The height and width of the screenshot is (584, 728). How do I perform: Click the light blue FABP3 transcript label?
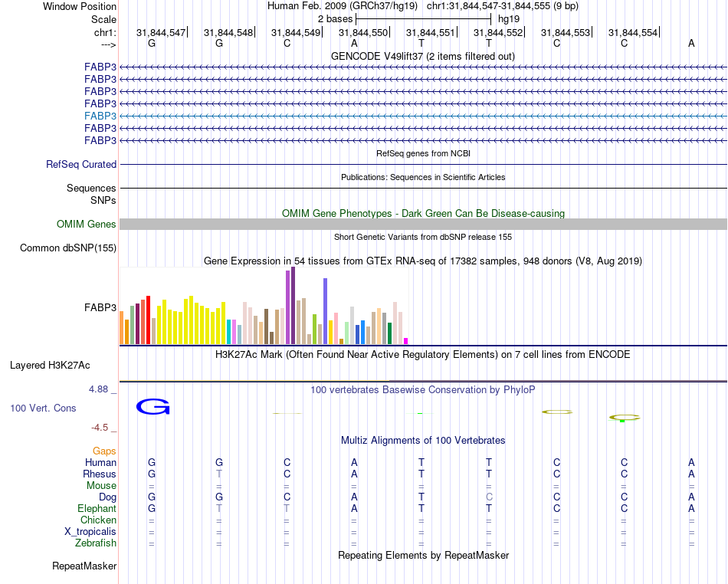(100, 116)
